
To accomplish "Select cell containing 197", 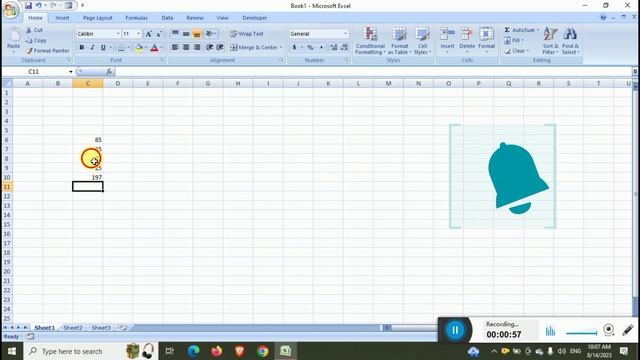I will pos(88,177).
